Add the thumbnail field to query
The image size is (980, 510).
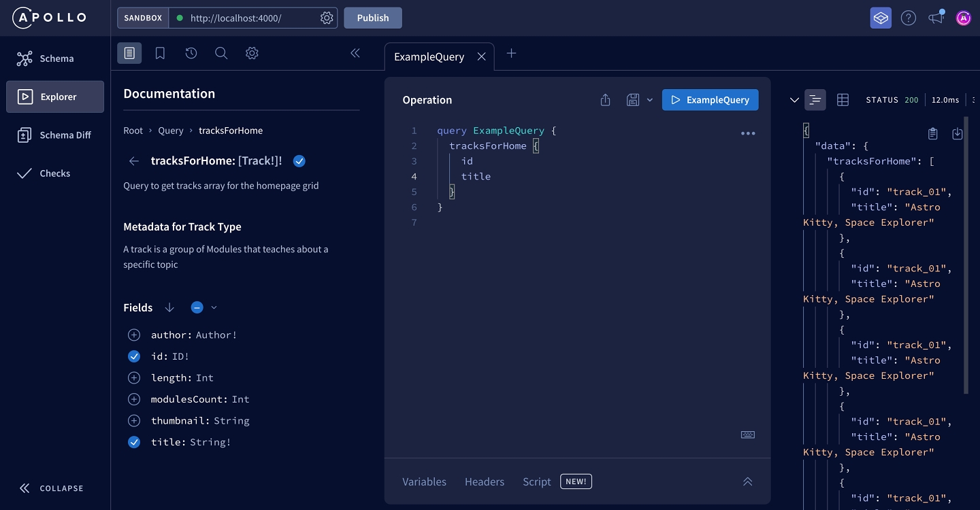click(x=134, y=421)
